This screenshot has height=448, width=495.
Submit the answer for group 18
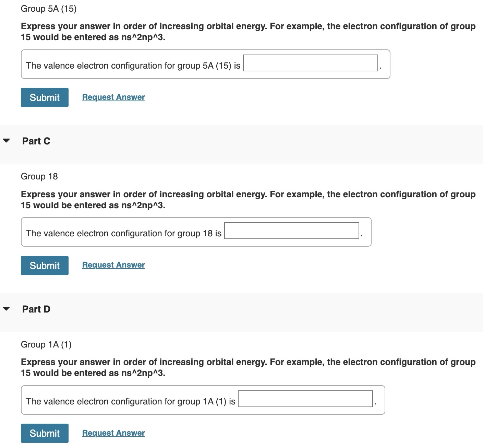44,265
